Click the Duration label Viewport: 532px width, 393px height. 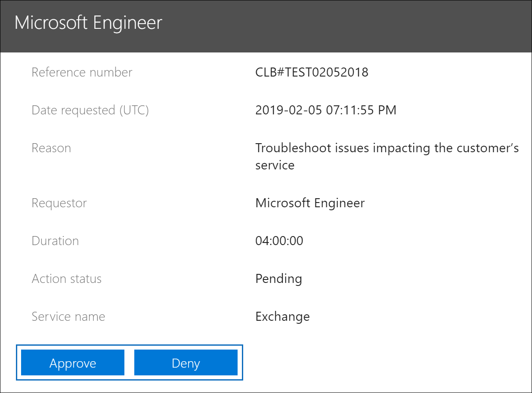(x=55, y=241)
